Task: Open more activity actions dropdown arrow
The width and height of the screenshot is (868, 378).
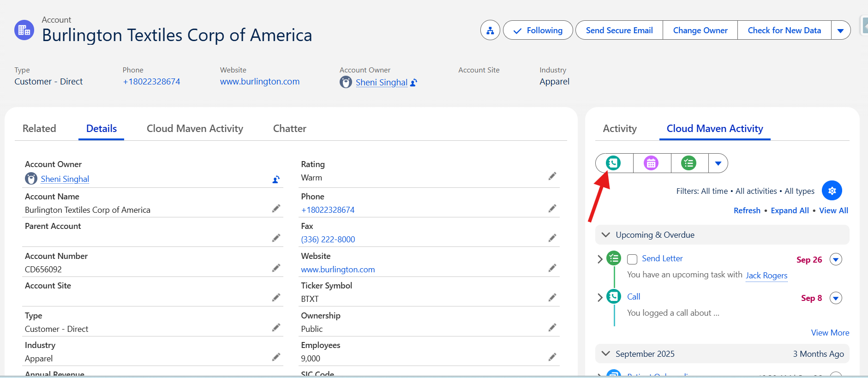Action: pyautogui.click(x=718, y=163)
